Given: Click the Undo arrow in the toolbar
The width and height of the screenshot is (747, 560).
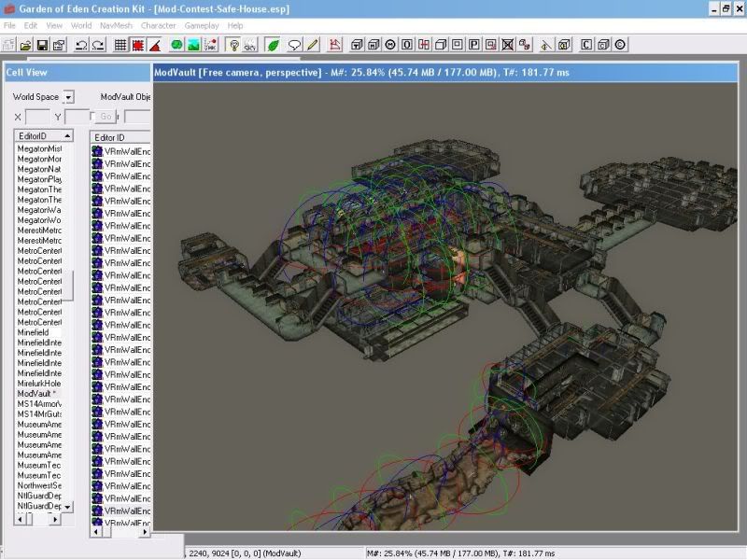Looking at the screenshot, I should click(81, 45).
